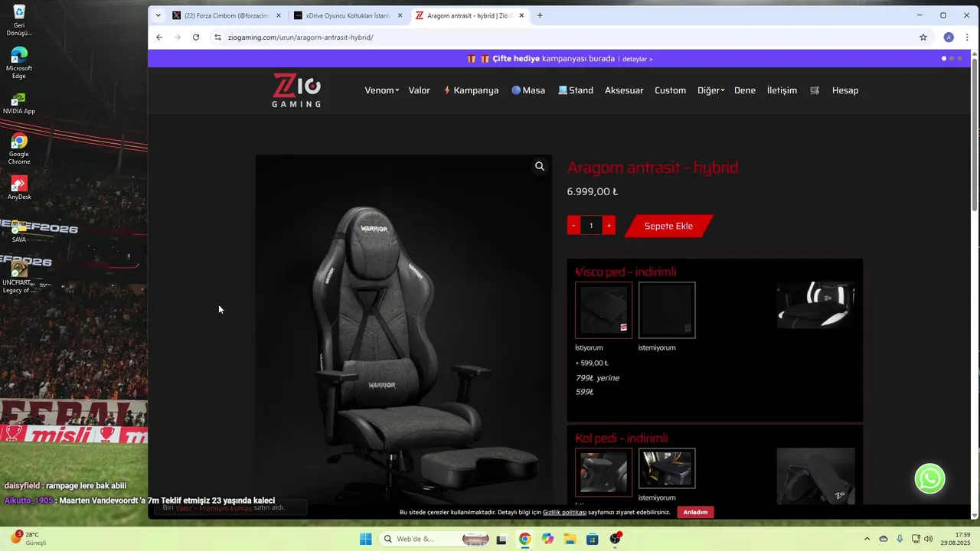Add product with Sepete Ekle button

668,226
